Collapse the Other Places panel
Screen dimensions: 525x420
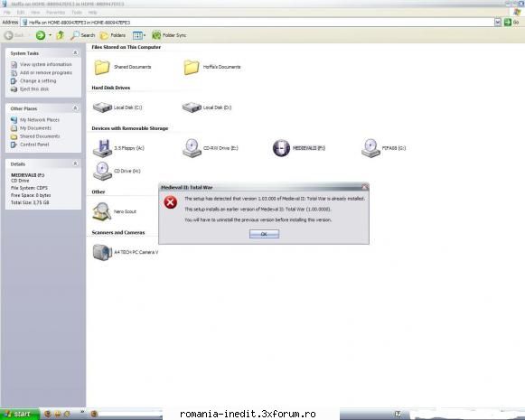(x=75, y=108)
